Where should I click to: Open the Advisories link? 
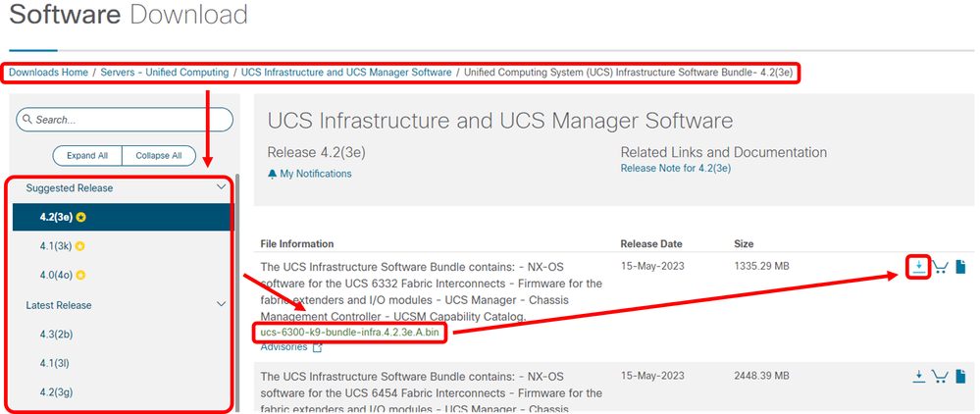[x=284, y=347]
